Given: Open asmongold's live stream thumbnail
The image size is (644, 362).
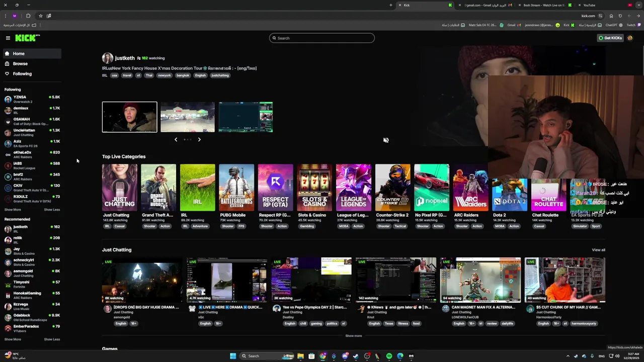Looking at the screenshot, I should pos(142,280).
